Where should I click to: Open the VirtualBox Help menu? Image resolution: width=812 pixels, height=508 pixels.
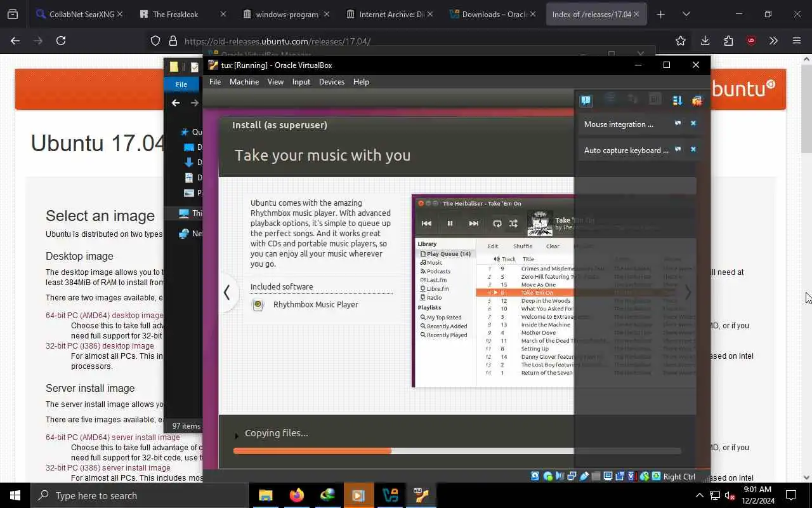pyautogui.click(x=361, y=82)
